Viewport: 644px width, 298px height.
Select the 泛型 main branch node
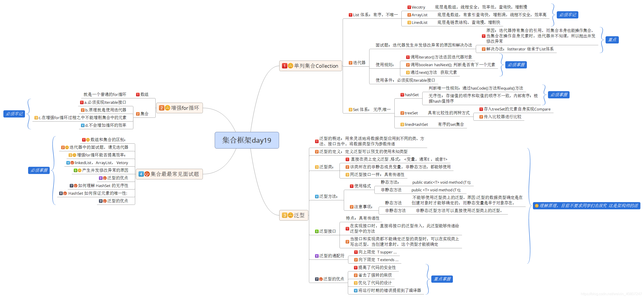click(x=293, y=215)
